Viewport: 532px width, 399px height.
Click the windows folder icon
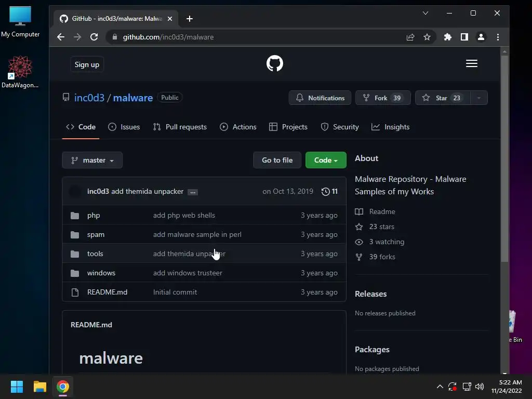(x=75, y=273)
